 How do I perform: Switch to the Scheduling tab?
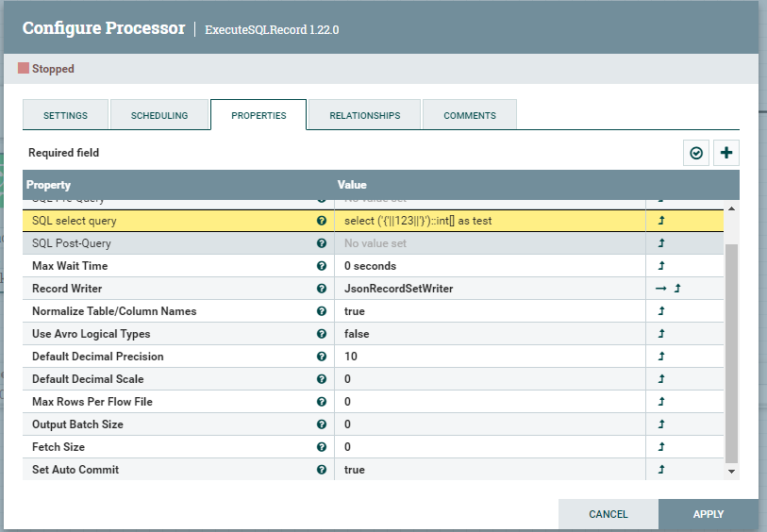point(159,115)
